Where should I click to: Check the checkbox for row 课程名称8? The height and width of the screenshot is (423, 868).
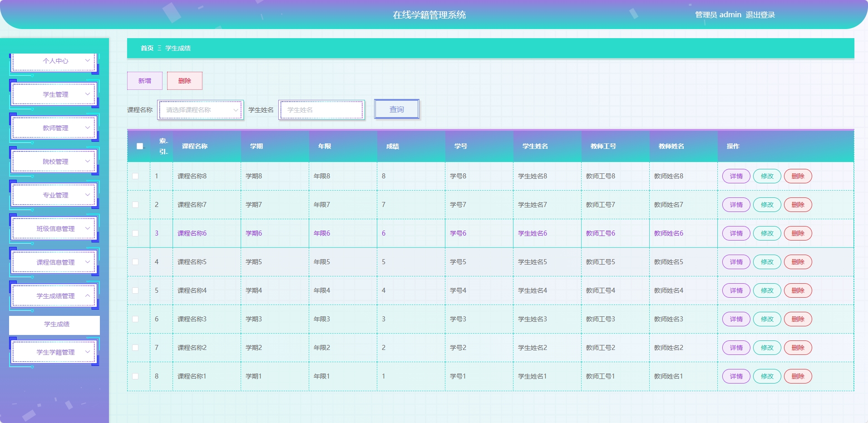135,176
